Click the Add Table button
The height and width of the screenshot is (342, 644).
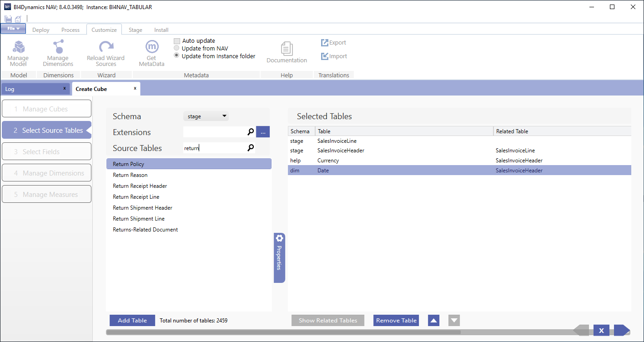132,321
